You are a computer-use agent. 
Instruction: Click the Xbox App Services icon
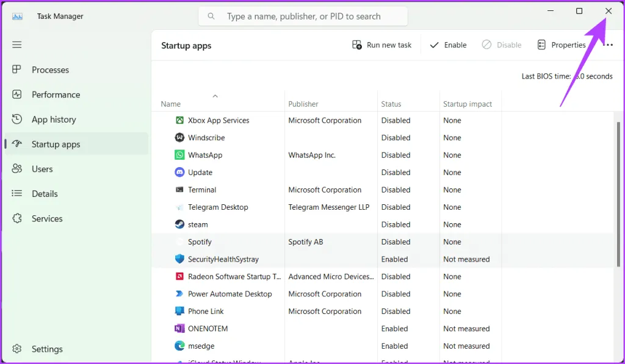pos(179,120)
